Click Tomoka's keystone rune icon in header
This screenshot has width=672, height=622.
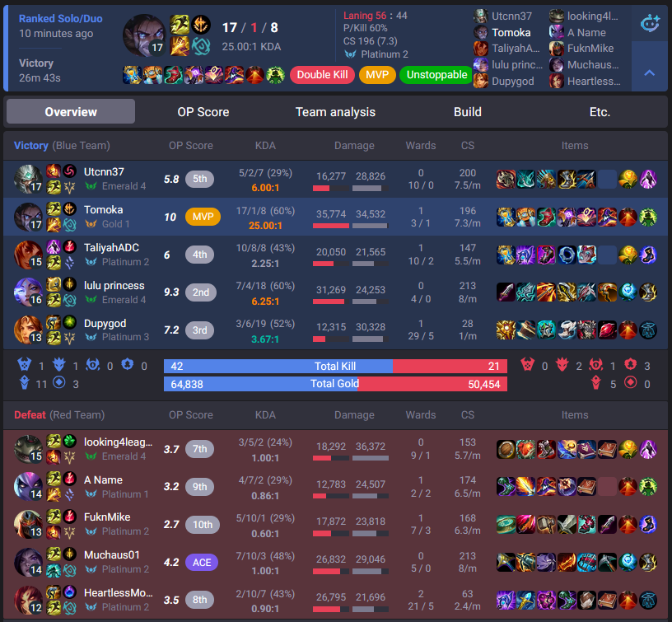click(x=201, y=25)
